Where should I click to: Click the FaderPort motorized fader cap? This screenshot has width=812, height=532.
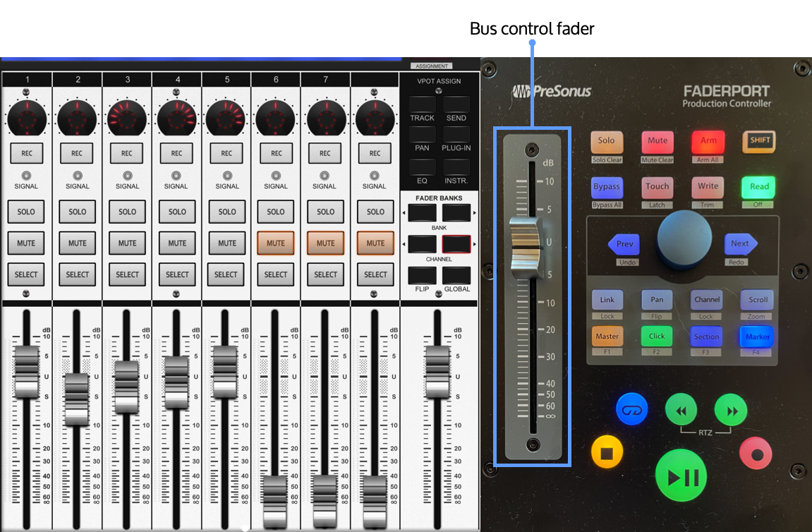(524, 243)
